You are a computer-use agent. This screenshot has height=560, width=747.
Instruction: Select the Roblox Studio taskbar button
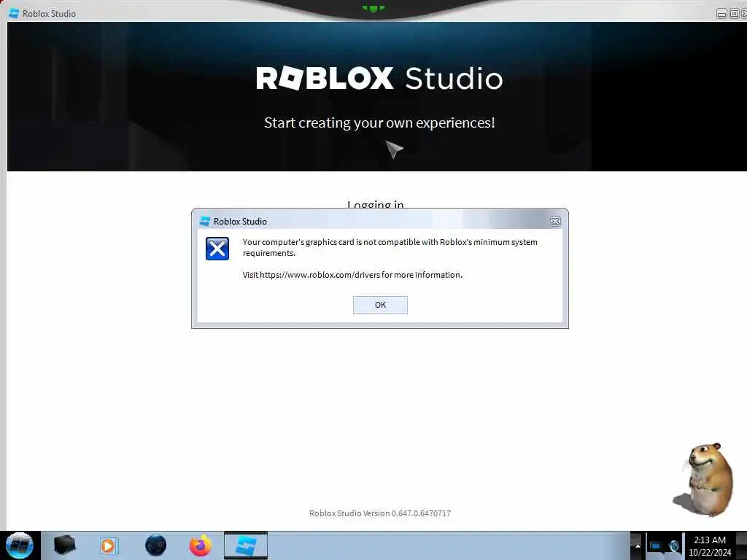[246, 545]
